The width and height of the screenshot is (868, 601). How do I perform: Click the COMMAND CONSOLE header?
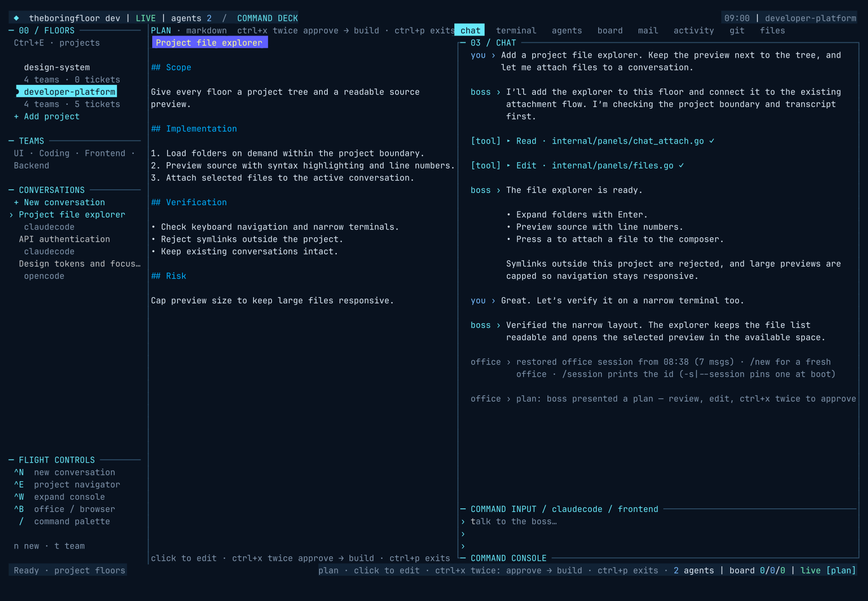pyautogui.click(x=508, y=558)
